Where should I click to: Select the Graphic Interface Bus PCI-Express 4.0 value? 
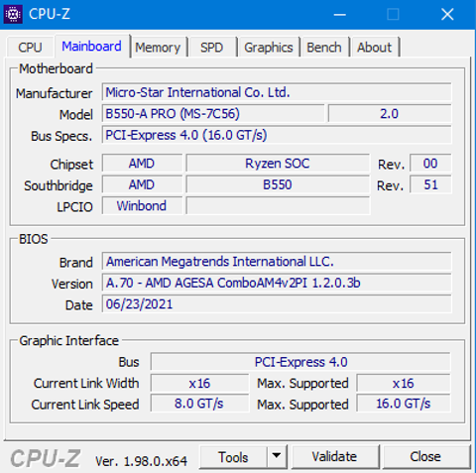tap(300, 362)
